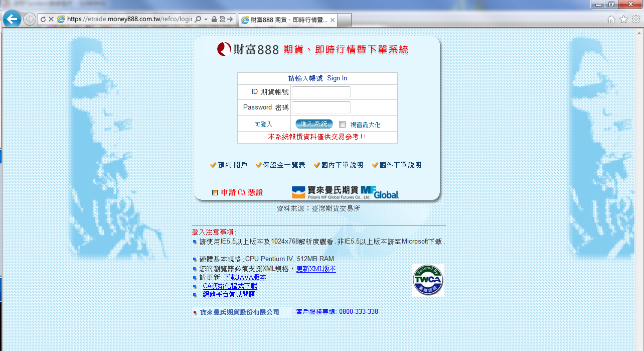
Task: Click the checkmark icon beside 國內下單說明
Action: click(x=317, y=165)
